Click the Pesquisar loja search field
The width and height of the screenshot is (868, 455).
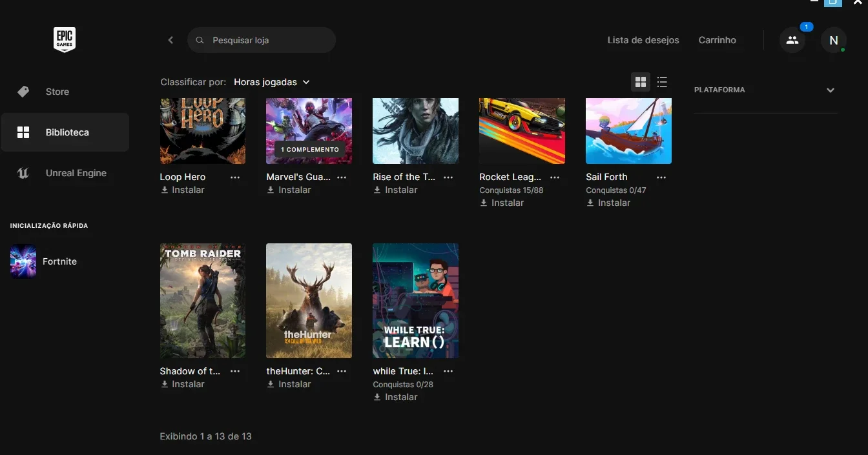click(262, 40)
